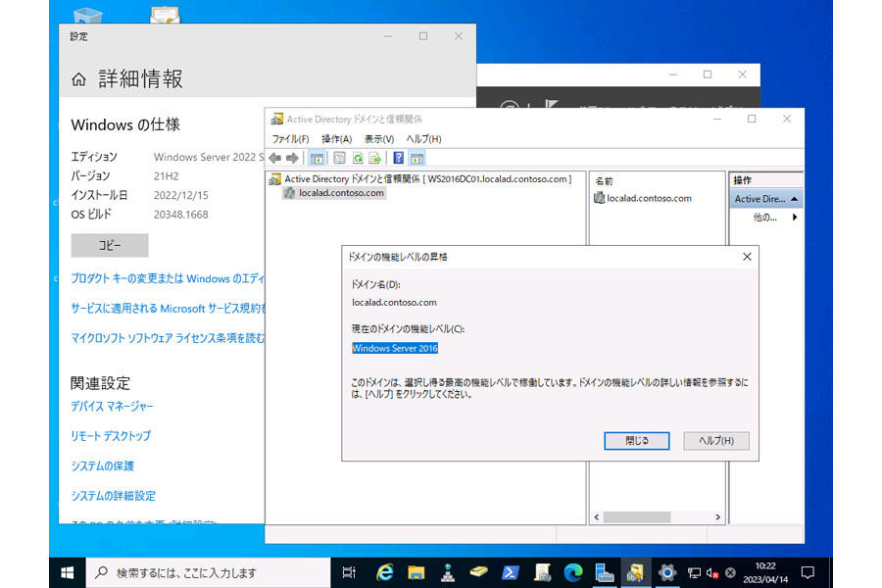Viewport: 882px width, 588px height.
Task: Open the ヘルプ(H) menu in the menu bar
Action: (423, 139)
